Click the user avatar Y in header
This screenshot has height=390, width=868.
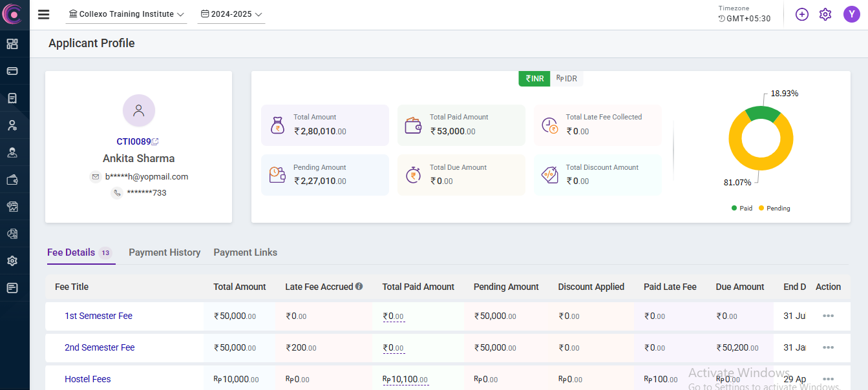pyautogui.click(x=851, y=14)
